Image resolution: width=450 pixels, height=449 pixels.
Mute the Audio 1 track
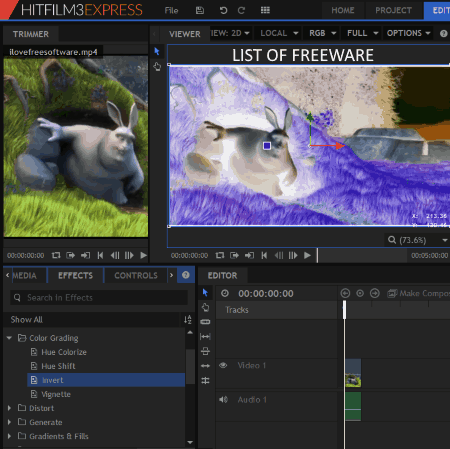[223, 399]
